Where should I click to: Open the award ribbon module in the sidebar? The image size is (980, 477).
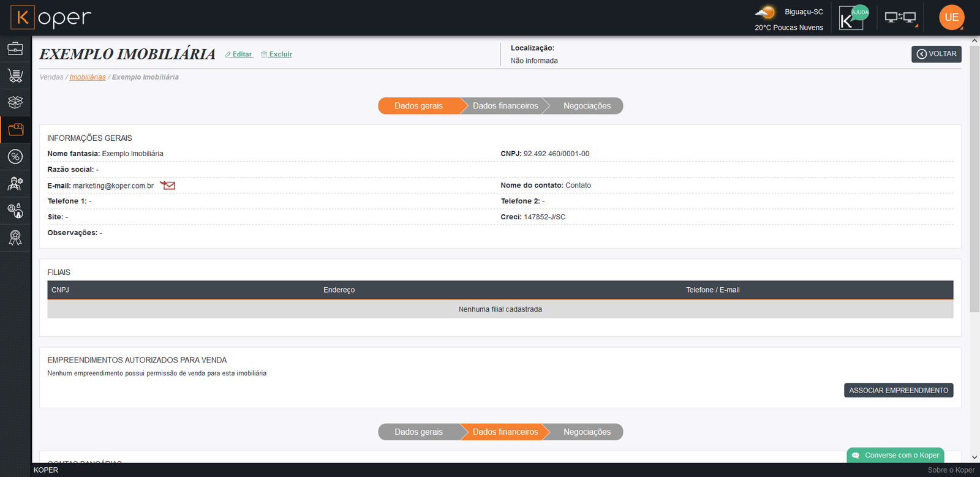click(15, 238)
